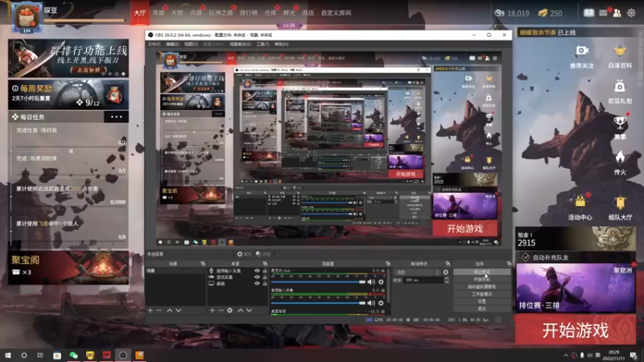The width and height of the screenshot is (644, 362).
Task: Open 传火 flame icon
Action: point(620,157)
